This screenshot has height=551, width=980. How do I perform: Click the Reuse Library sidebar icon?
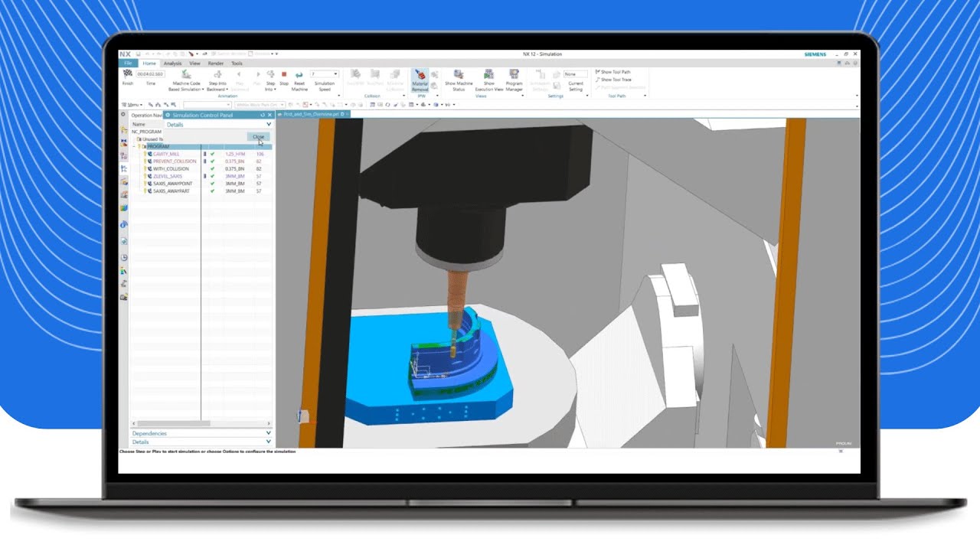(x=124, y=207)
